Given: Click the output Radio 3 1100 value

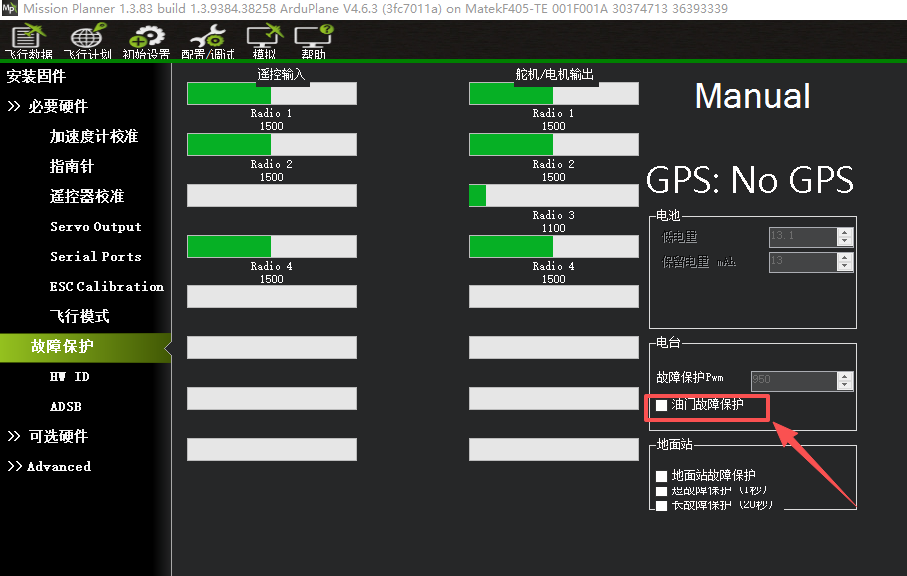Looking at the screenshot, I should click(x=554, y=228).
